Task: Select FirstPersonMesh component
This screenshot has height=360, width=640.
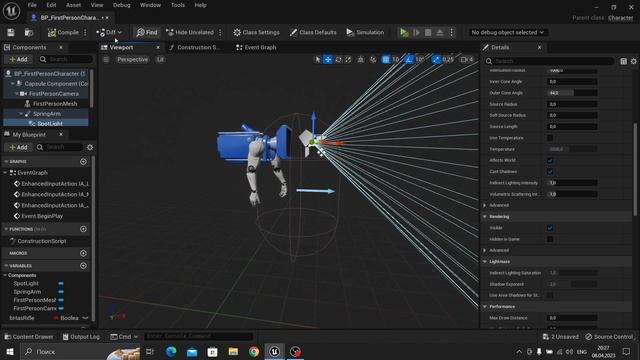Action: (x=55, y=104)
